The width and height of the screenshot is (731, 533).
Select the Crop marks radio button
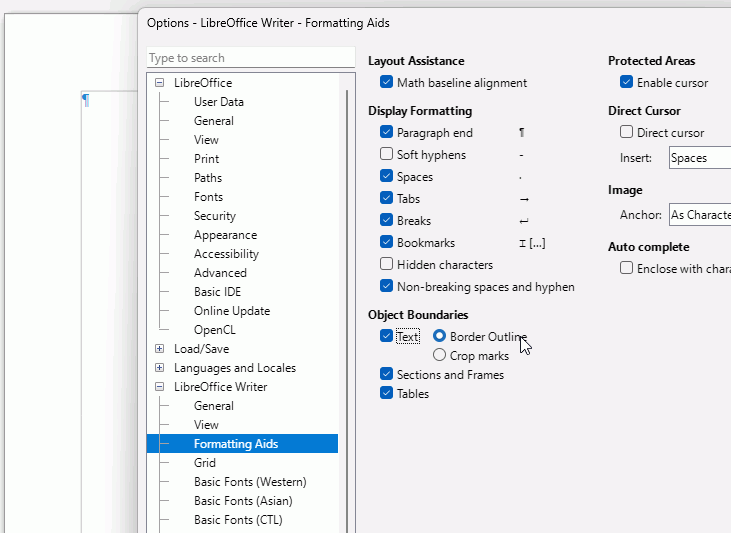click(440, 355)
